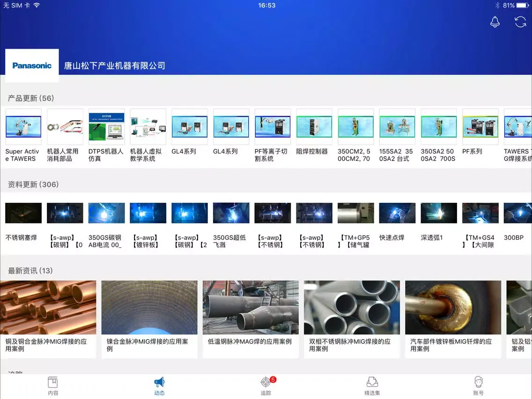Open the 内容 tab icon

tap(53, 382)
